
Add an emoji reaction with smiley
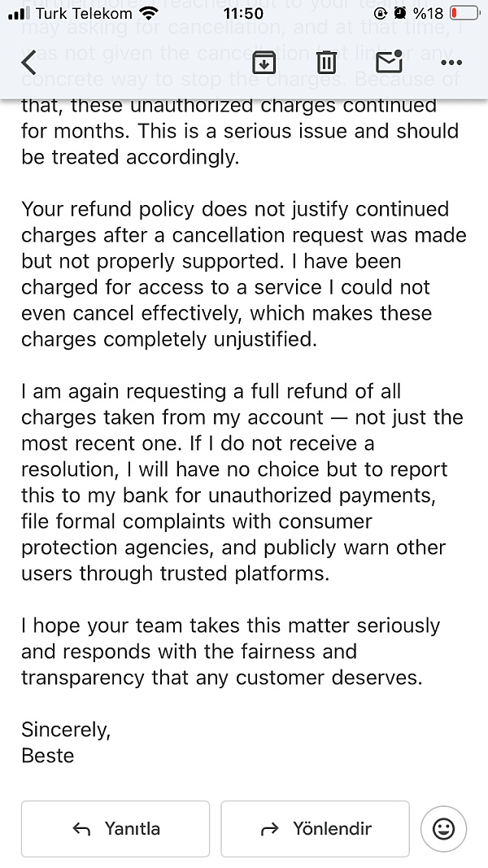point(443,829)
